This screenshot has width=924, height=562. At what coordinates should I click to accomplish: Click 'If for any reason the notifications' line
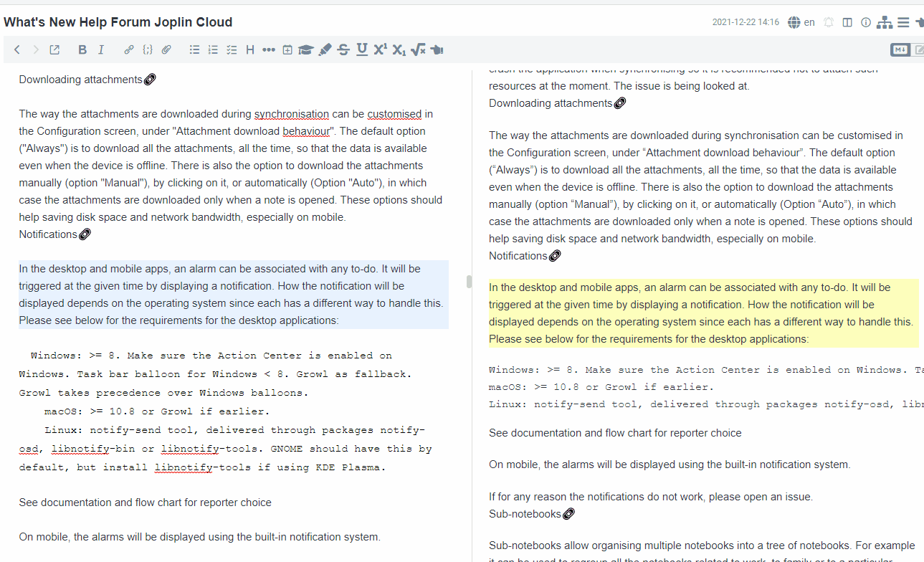(x=651, y=497)
